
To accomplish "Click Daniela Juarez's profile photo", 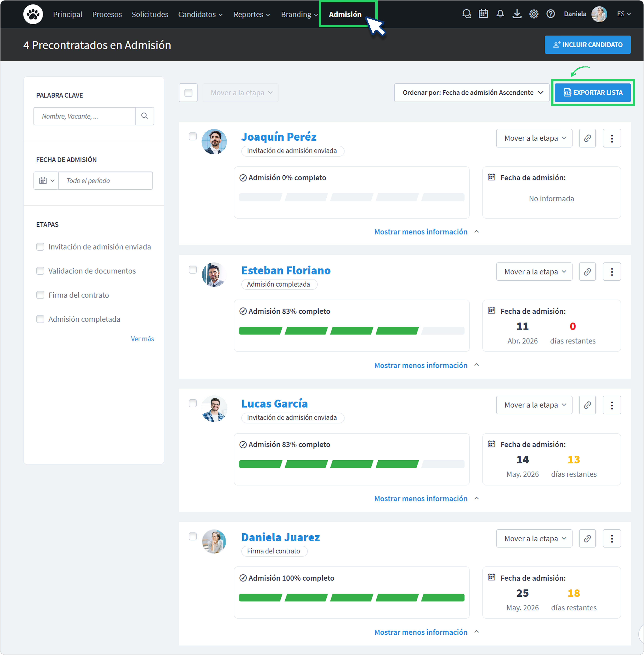I will coord(214,542).
